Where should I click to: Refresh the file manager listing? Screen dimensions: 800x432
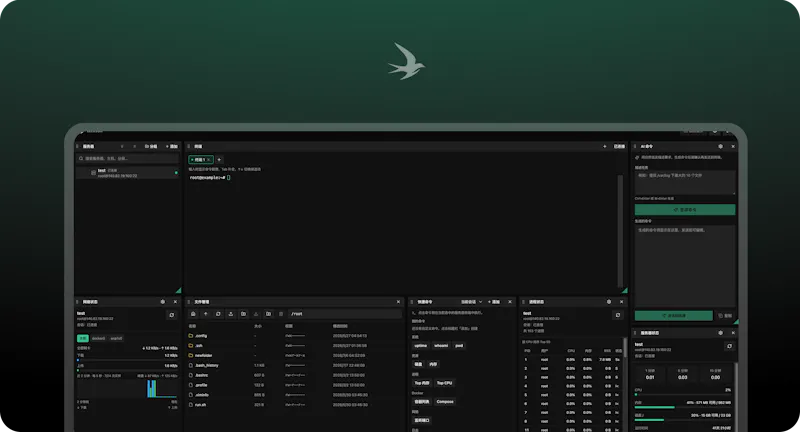[218, 314]
